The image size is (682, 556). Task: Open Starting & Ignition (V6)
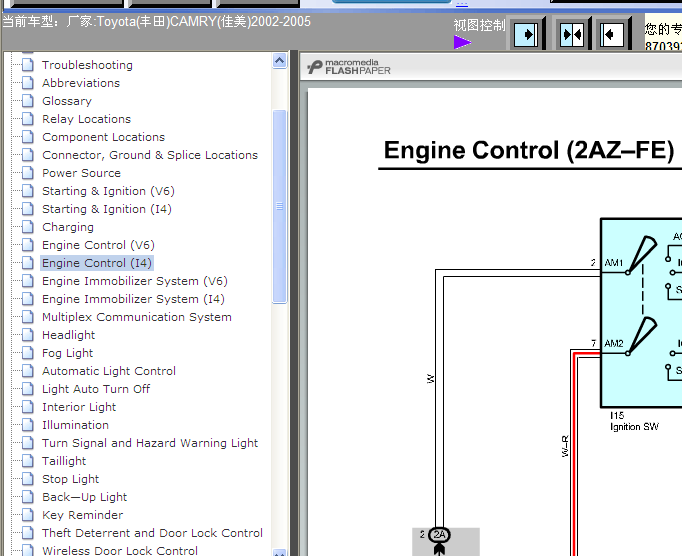(x=108, y=191)
